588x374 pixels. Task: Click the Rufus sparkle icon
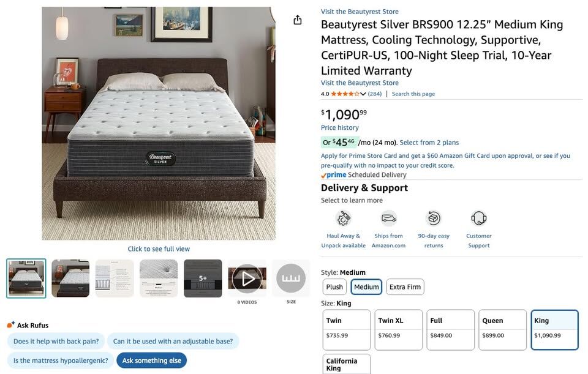[x=11, y=325]
